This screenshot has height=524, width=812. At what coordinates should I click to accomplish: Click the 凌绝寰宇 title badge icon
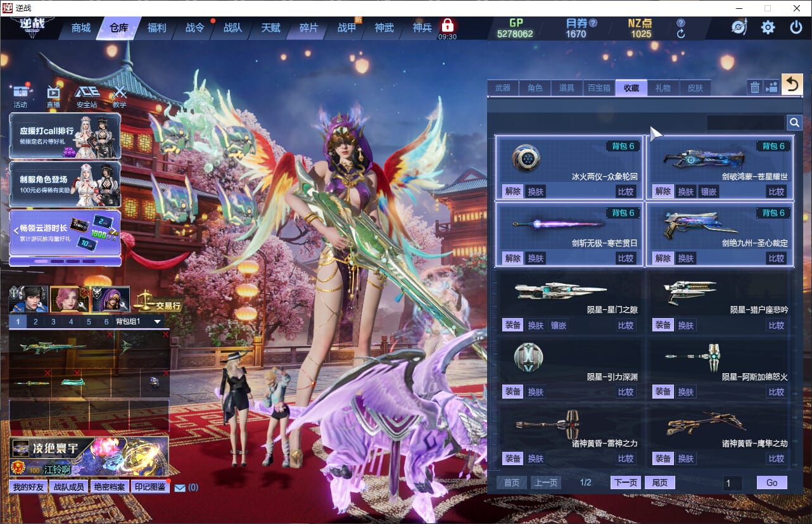pos(21,448)
